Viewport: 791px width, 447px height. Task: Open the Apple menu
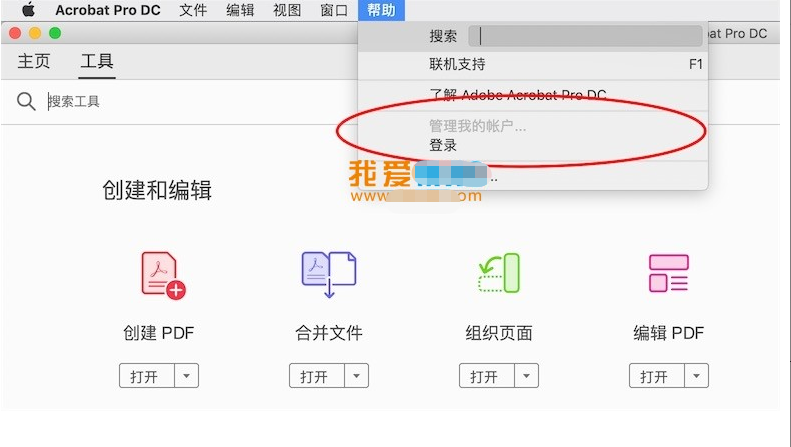point(29,10)
